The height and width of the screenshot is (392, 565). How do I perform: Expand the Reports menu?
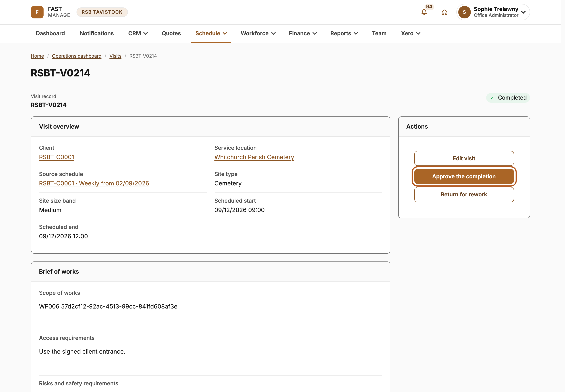[x=344, y=33]
